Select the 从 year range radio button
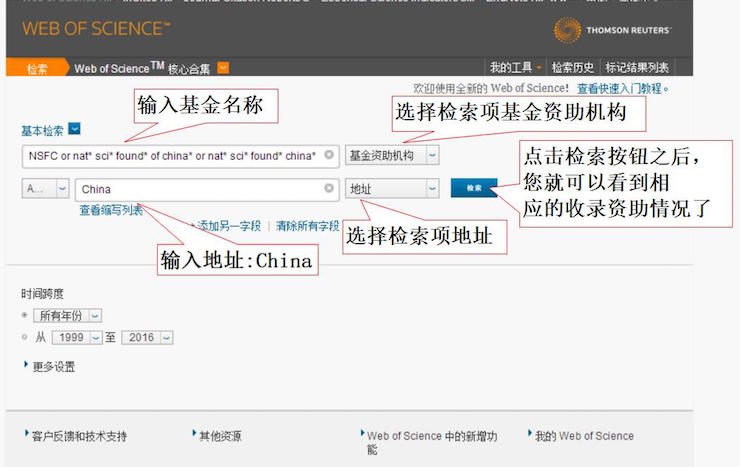Viewport: 740px width, 467px height. click(x=25, y=338)
